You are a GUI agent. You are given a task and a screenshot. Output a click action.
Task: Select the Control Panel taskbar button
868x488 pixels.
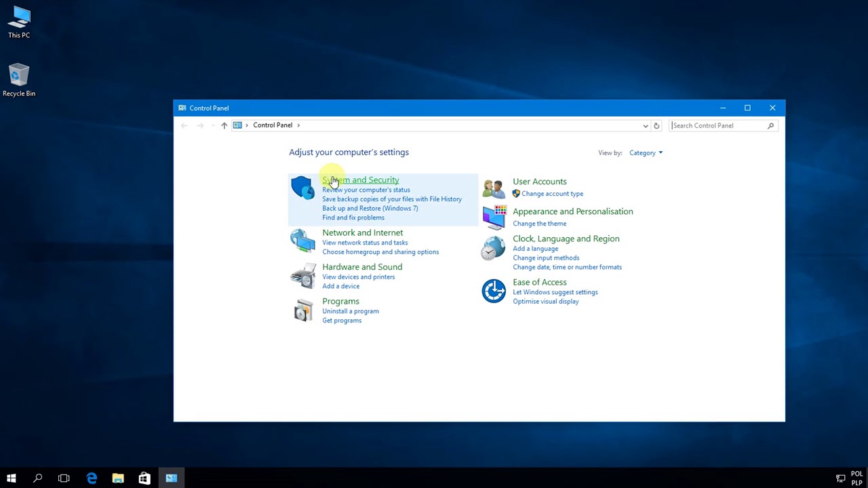172,479
